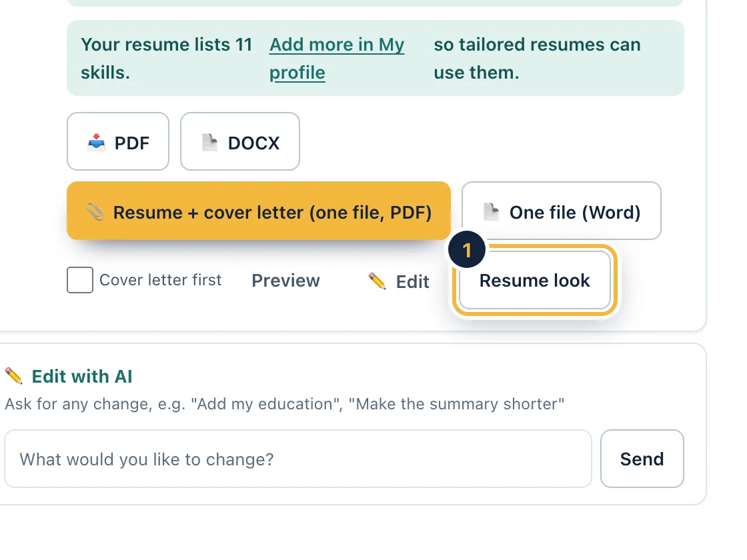Viewport: 747px width, 560px height.
Task: Click the pencil Edit button
Action: pos(399,281)
